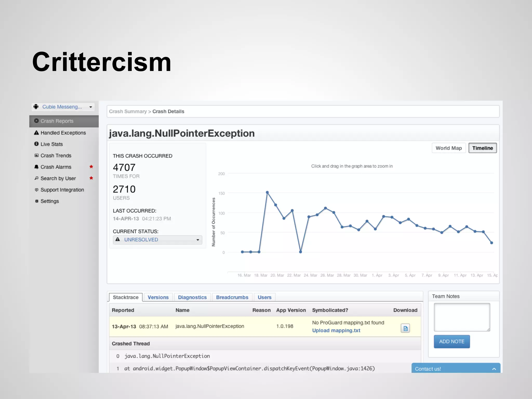Download the stacktrace file icon
The image size is (532, 399).
click(x=405, y=328)
